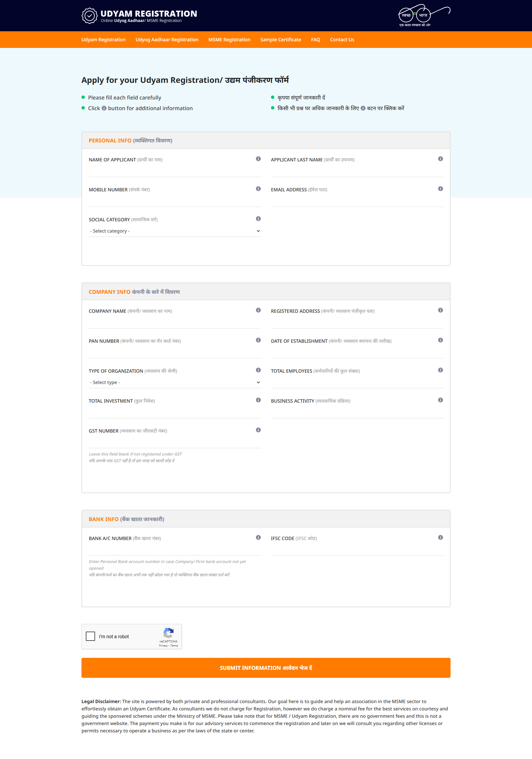Open info icon for Name of Applicant
Image resolution: width=532 pixels, height=759 pixels.
click(x=258, y=159)
